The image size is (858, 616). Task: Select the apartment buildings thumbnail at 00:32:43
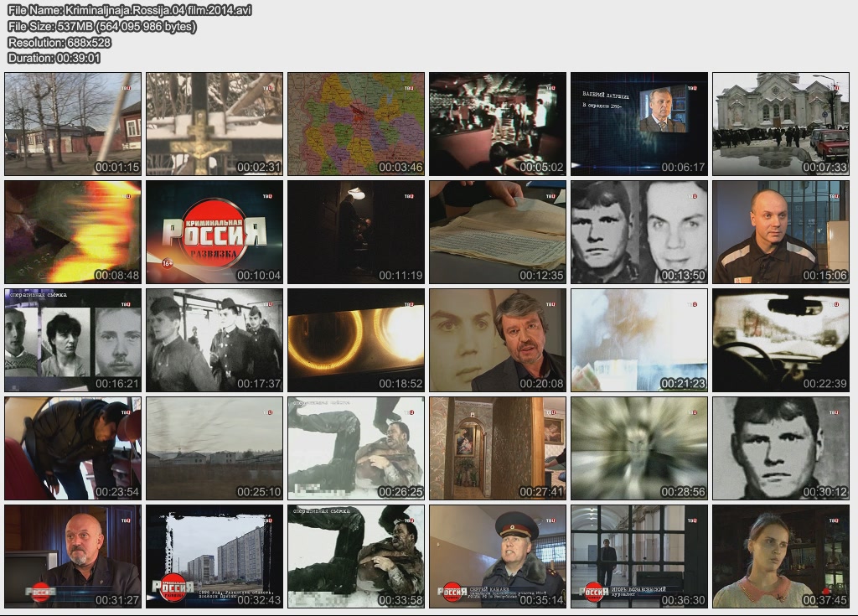(x=214, y=556)
